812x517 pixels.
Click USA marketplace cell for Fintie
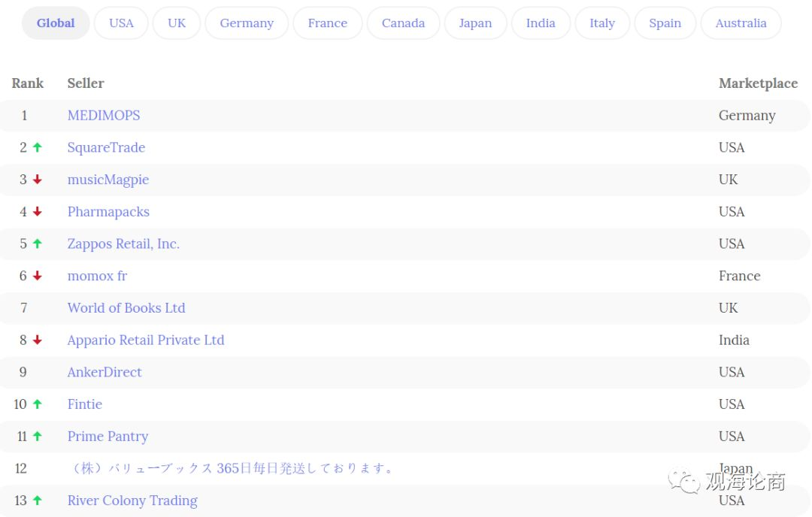click(x=732, y=404)
